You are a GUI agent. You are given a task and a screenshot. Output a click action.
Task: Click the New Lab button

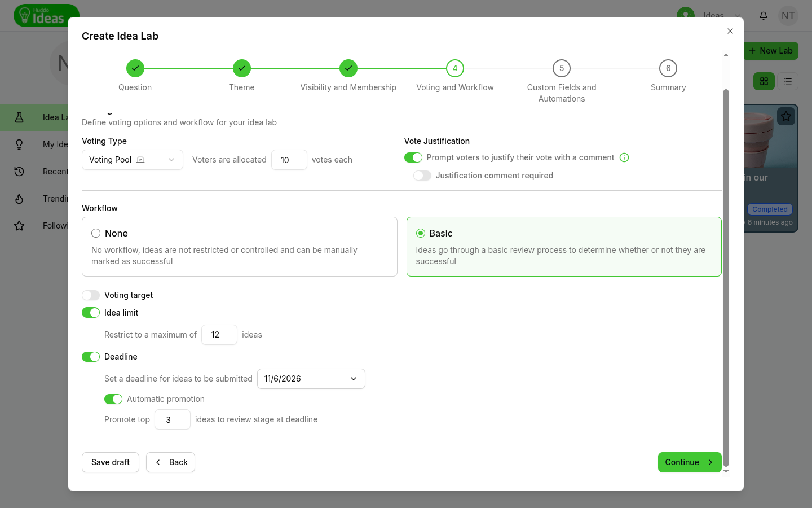coord(771,51)
